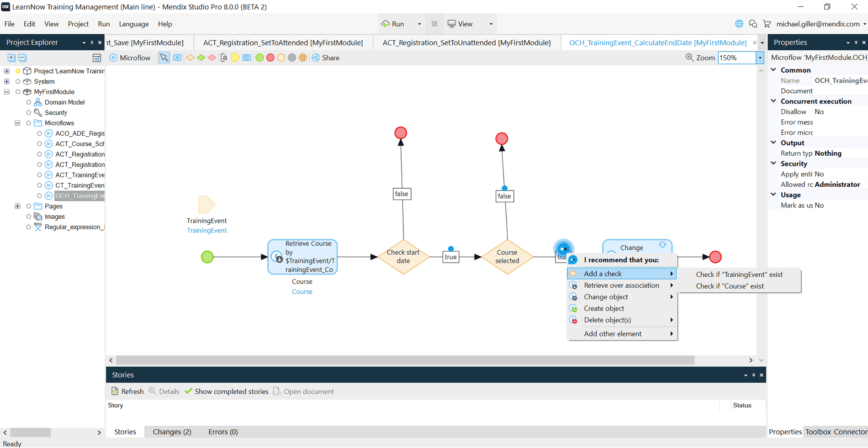Click the globe language icon
The height and width of the screenshot is (448, 868).
(739, 24)
